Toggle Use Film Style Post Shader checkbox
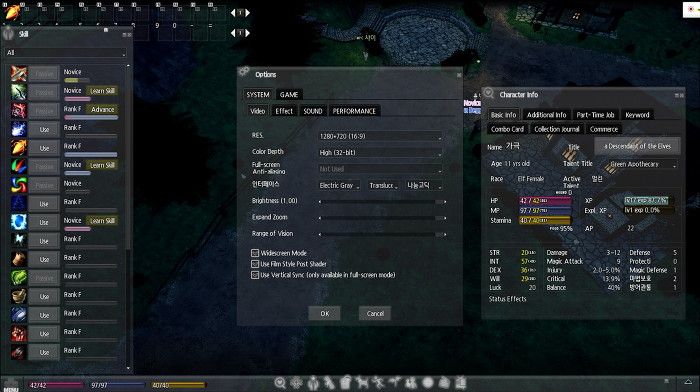700x392 pixels. [x=255, y=264]
